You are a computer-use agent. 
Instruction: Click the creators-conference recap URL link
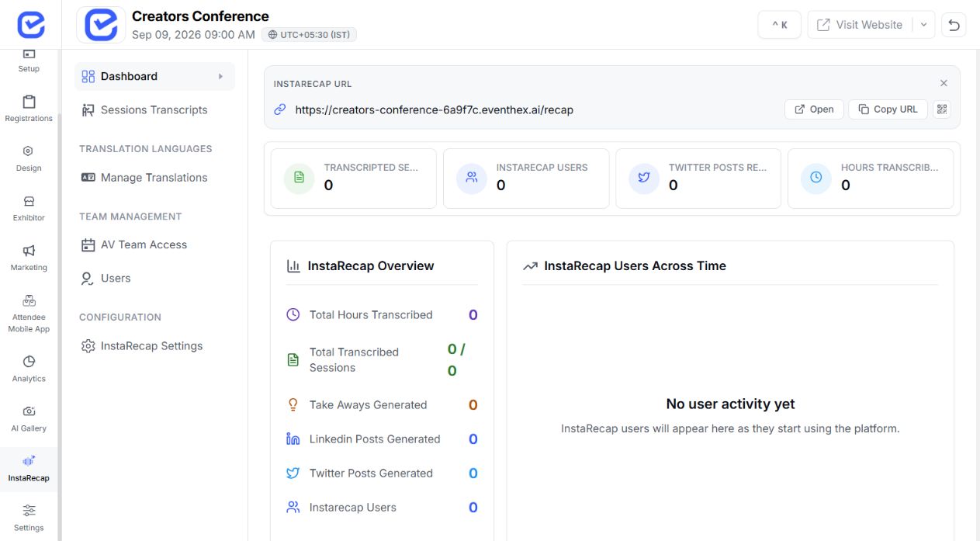pos(434,109)
